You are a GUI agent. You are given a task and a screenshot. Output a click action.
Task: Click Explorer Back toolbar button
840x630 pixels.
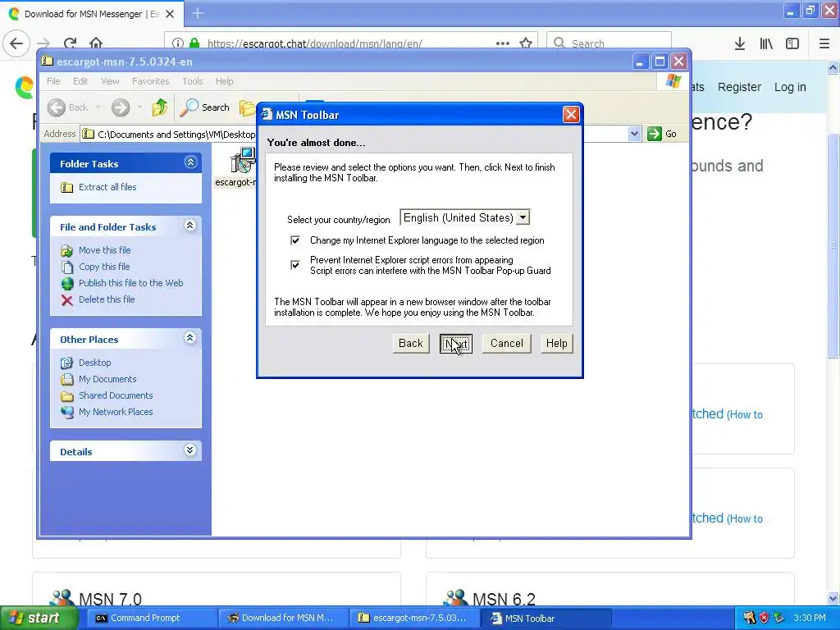68,107
